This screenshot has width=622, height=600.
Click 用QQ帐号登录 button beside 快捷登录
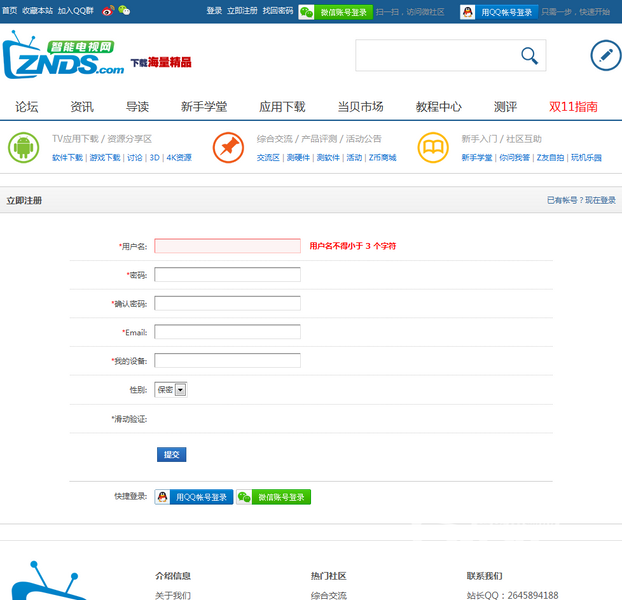[x=194, y=497]
